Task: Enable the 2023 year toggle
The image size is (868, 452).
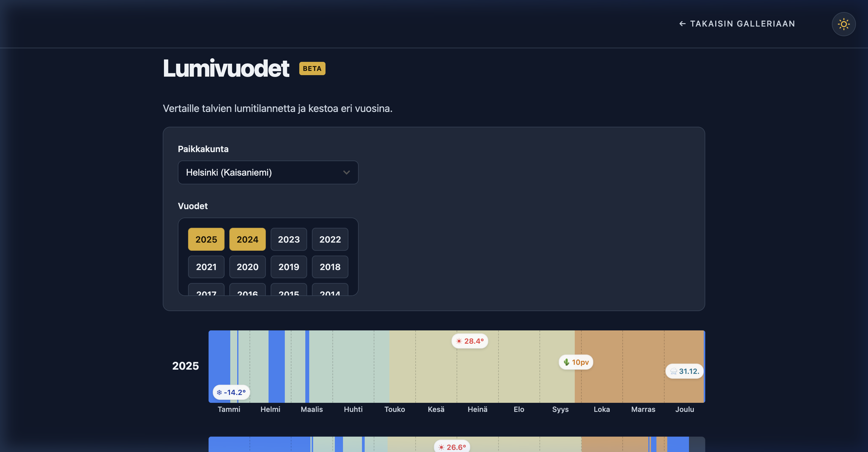Action: pyautogui.click(x=289, y=240)
